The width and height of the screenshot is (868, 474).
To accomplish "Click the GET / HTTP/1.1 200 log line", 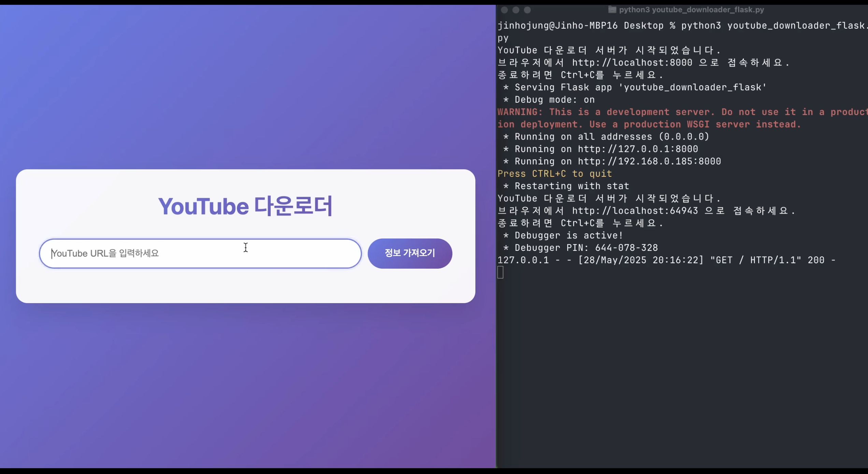I will pyautogui.click(x=667, y=260).
